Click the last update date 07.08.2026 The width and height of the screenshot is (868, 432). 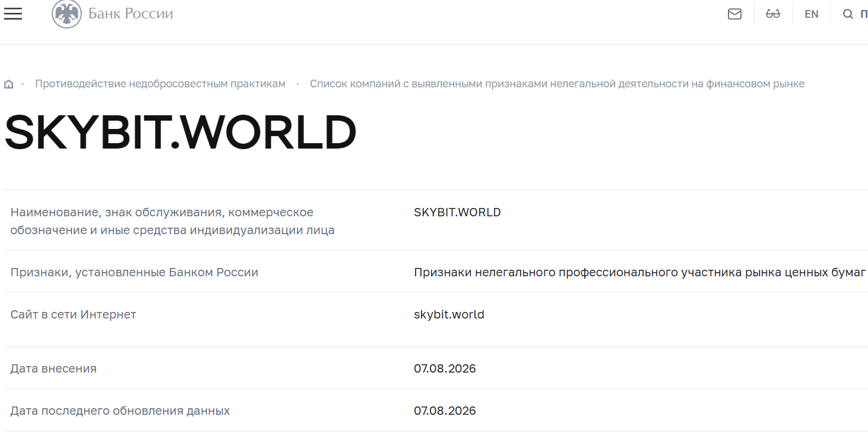coord(445,411)
